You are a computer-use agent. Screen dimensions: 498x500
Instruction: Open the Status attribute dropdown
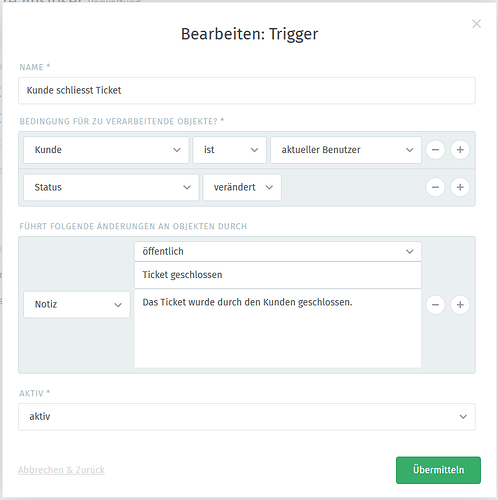point(111,187)
